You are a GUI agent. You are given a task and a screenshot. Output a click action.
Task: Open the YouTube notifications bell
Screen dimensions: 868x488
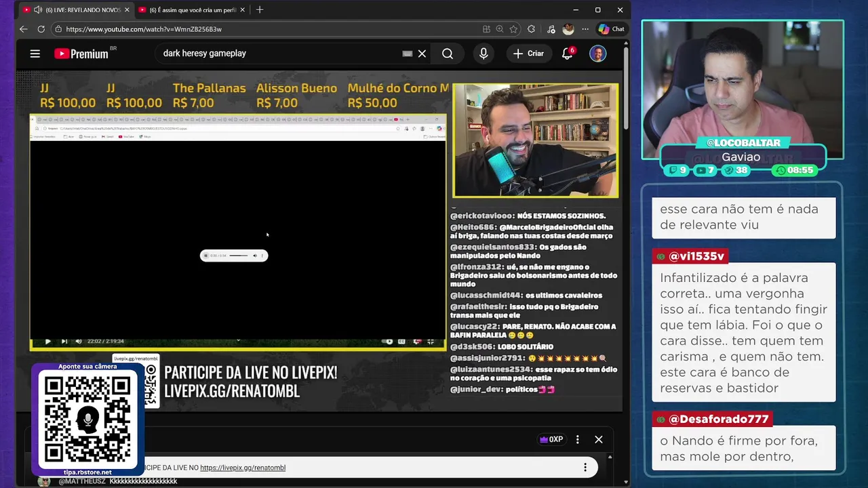[568, 54]
